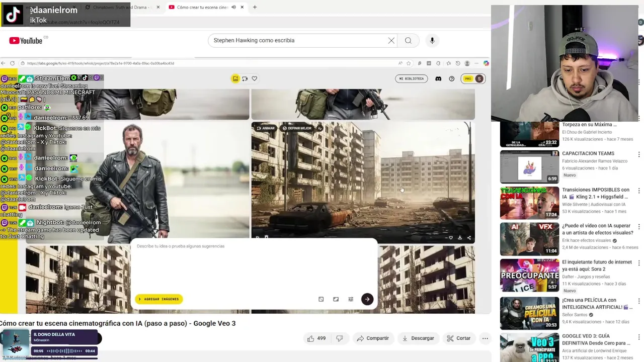Bookmark page with the address bar star
The image size is (644, 362).
click(x=409, y=63)
